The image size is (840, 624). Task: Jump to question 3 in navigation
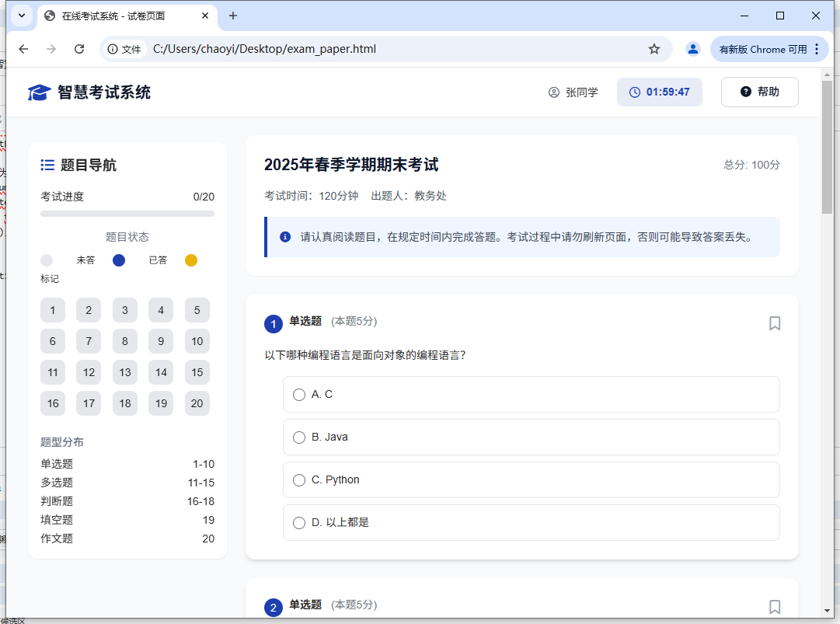[x=125, y=310]
